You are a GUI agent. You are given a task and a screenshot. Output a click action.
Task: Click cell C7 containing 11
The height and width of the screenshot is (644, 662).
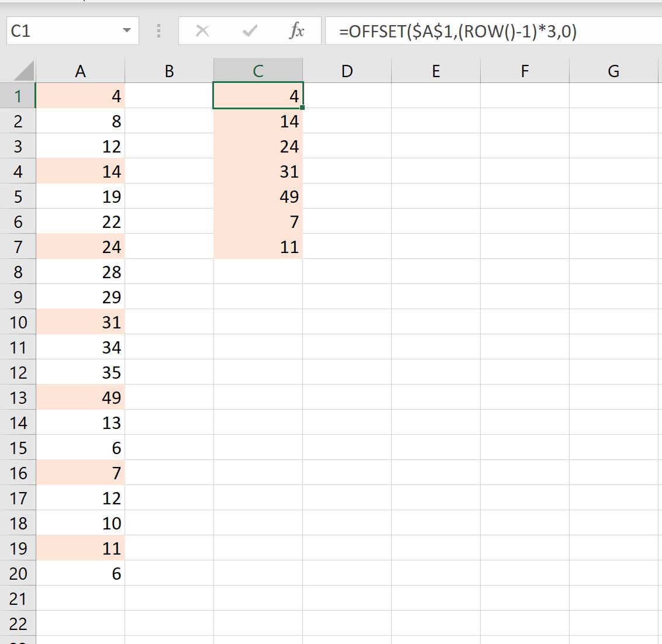pyautogui.click(x=258, y=247)
